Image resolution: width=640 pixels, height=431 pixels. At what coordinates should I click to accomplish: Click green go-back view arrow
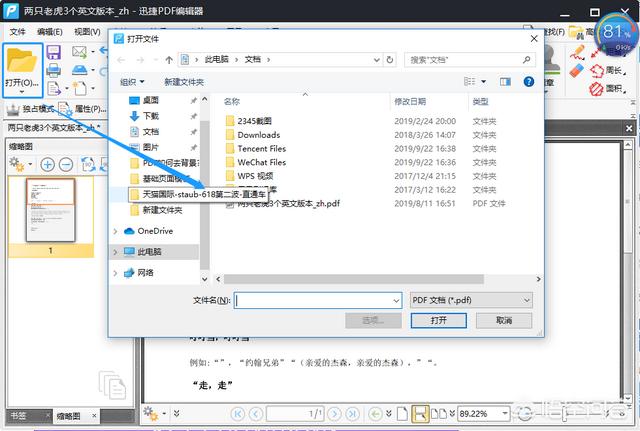point(375,414)
